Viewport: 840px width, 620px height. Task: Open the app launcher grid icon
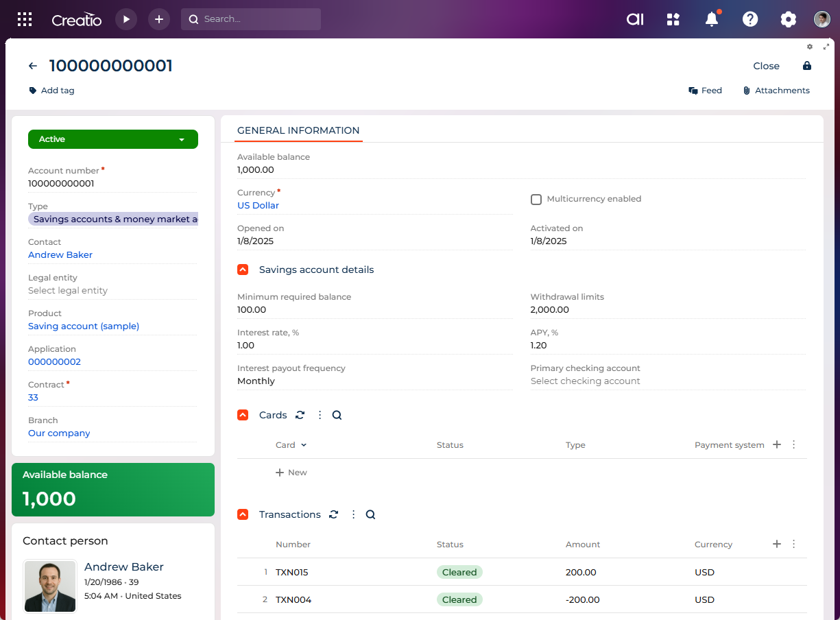25,19
